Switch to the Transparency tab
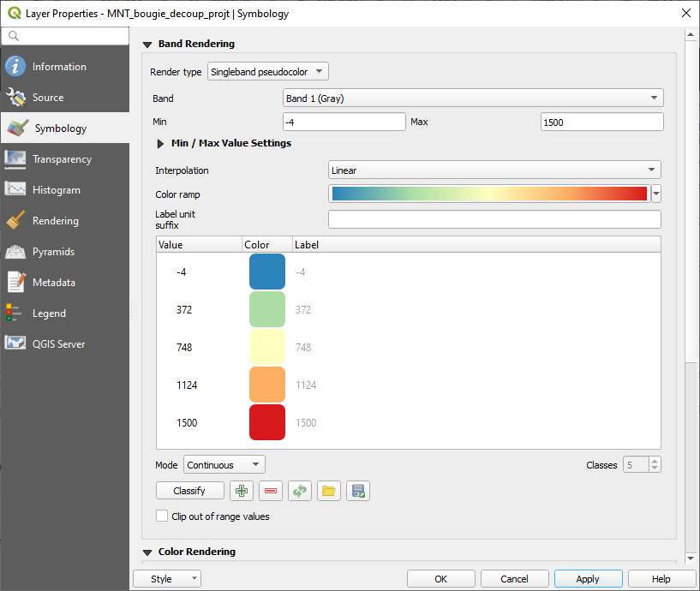Viewport: 700px width, 591px height. click(62, 159)
